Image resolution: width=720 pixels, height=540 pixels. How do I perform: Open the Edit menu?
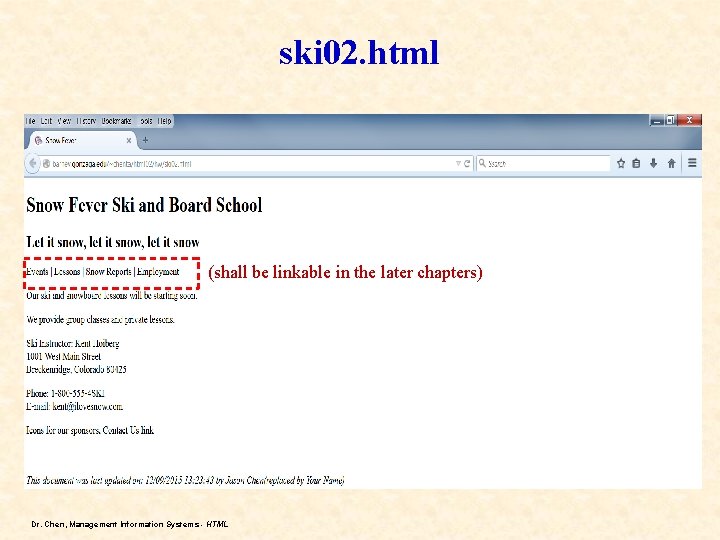(46, 121)
